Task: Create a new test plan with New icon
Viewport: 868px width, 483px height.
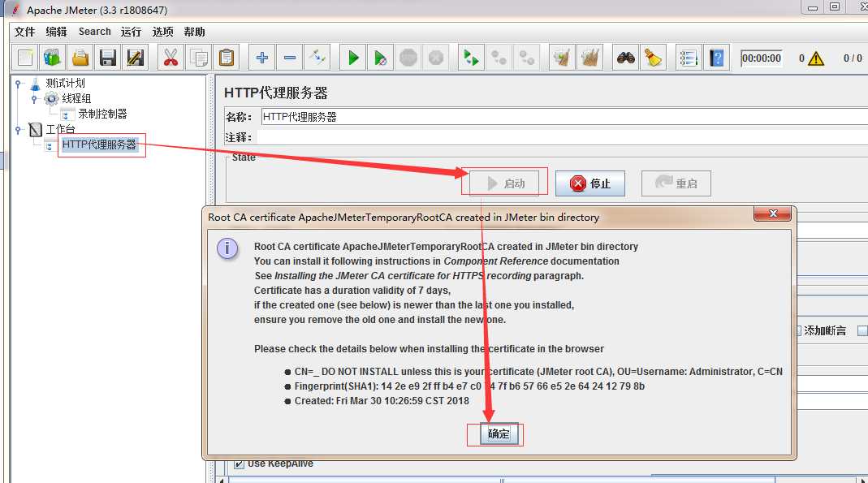Action: [x=25, y=58]
